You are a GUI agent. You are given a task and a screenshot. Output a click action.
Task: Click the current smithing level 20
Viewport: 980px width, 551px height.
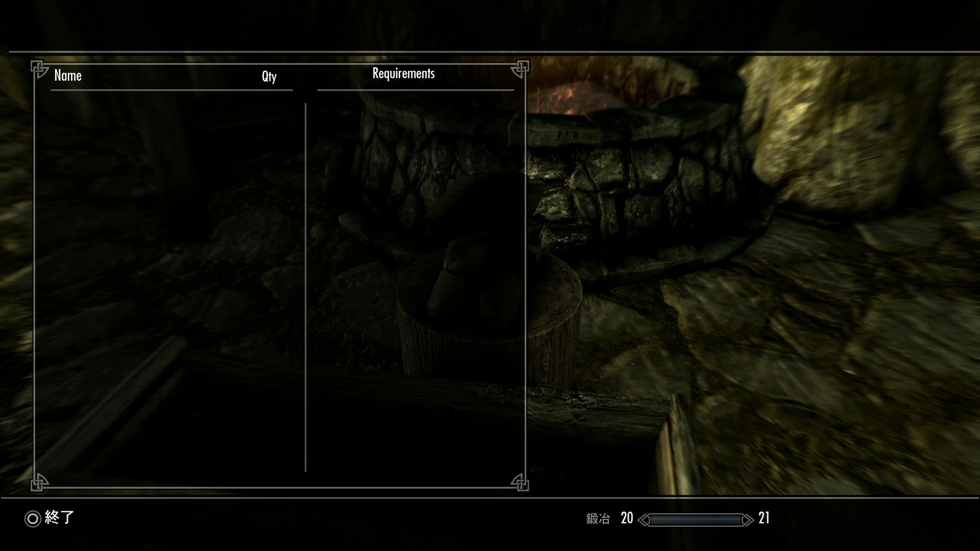(x=627, y=518)
